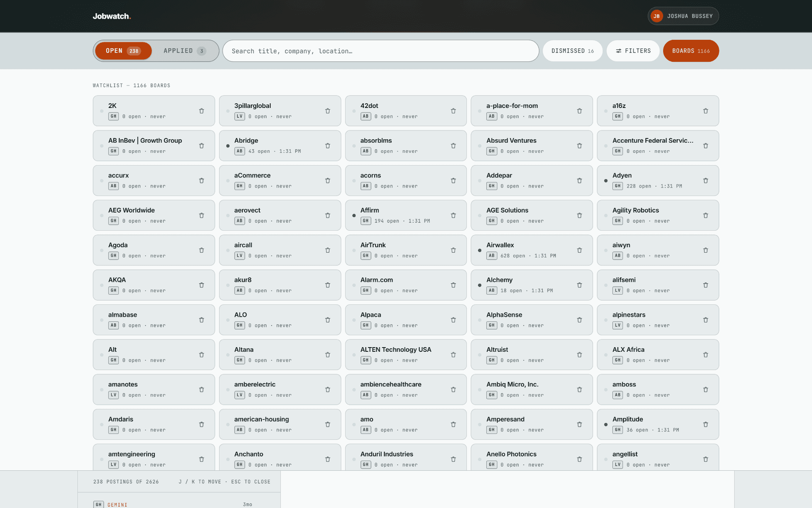Switch to the Open postings tab
This screenshot has height=508, width=812.
(x=123, y=51)
